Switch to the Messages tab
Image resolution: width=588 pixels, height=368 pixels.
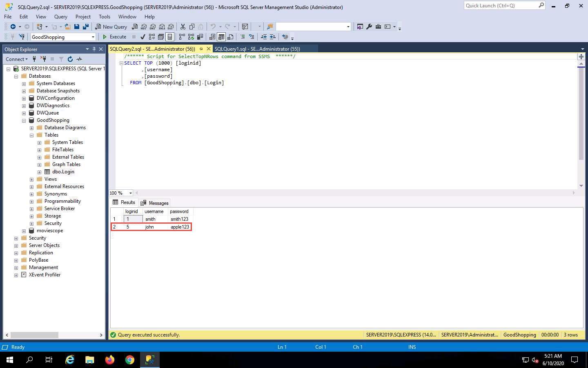(154, 203)
